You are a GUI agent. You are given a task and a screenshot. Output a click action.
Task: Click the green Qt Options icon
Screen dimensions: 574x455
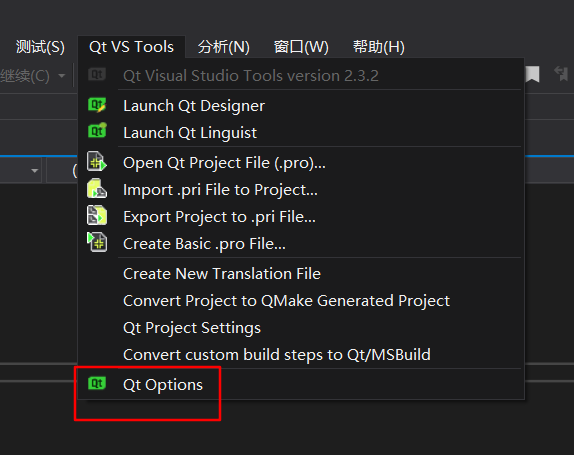pyautogui.click(x=97, y=383)
